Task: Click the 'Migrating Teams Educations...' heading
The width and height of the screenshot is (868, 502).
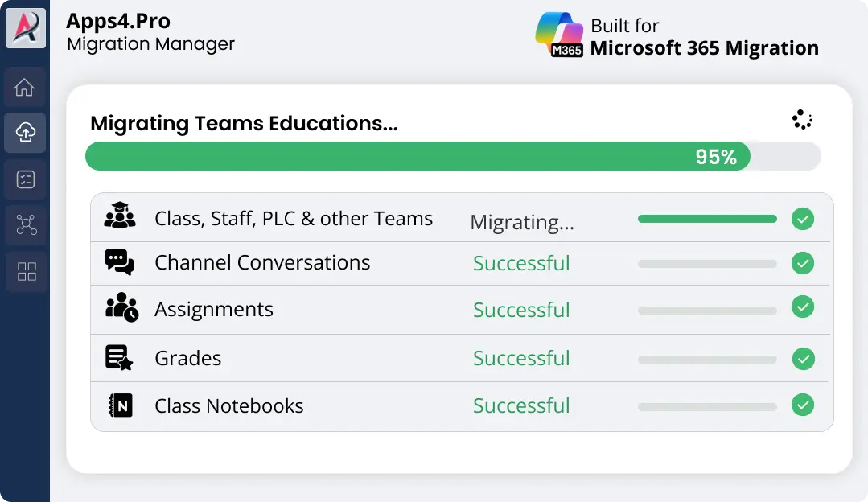Action: 244,123
